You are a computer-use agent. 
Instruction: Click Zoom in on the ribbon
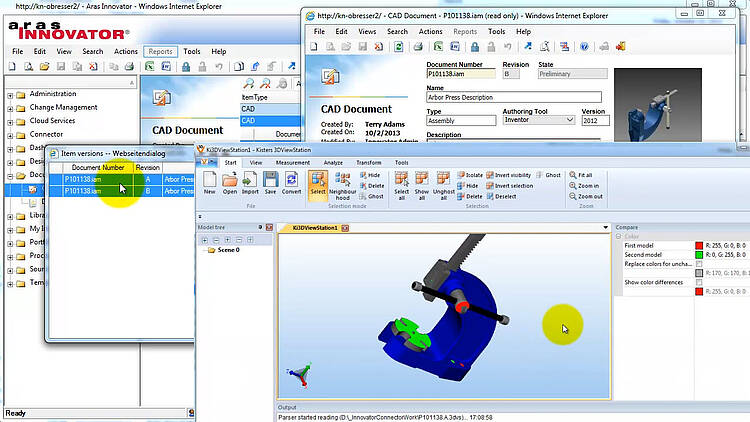coord(584,186)
